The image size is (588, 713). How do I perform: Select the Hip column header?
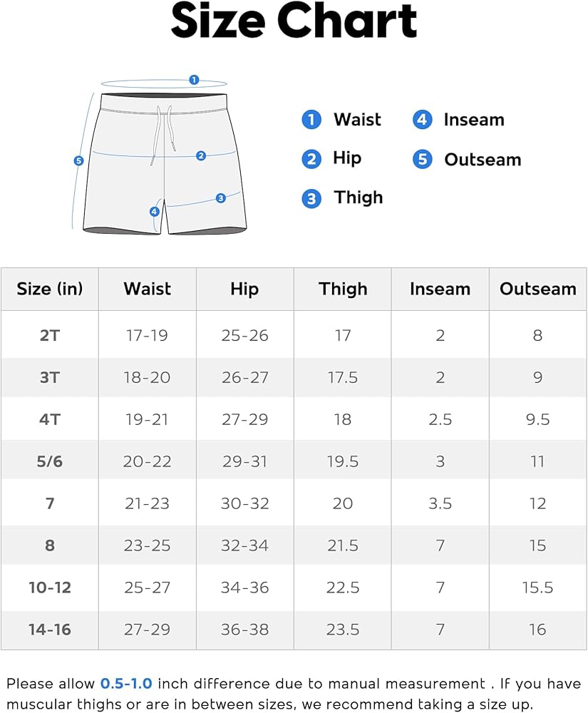244,289
